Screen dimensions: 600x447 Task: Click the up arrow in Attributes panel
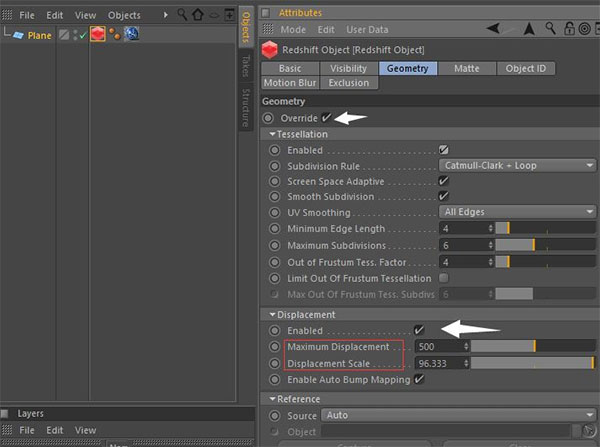click(x=530, y=30)
